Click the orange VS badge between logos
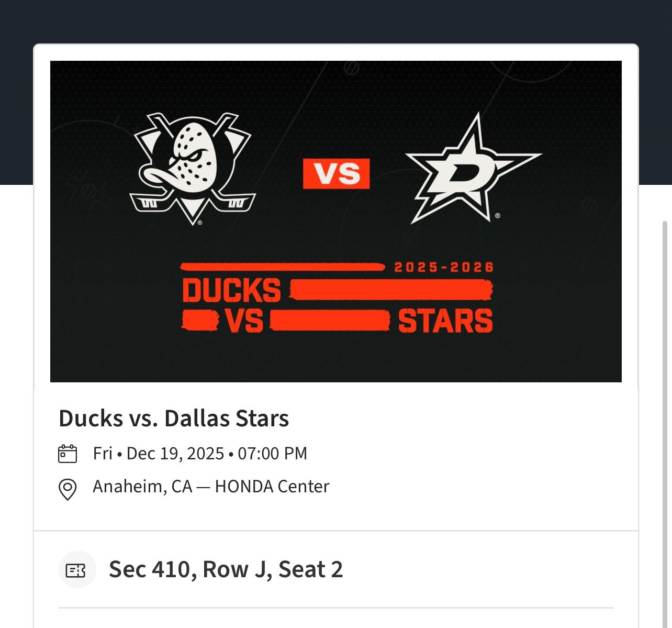 pyautogui.click(x=336, y=173)
